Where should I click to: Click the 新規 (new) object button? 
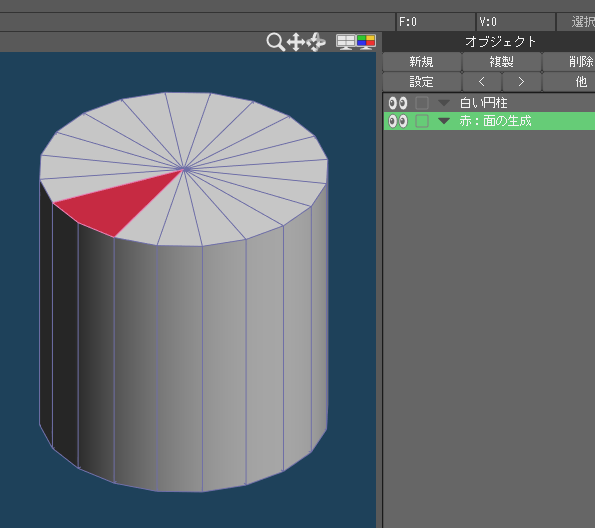tap(422, 61)
